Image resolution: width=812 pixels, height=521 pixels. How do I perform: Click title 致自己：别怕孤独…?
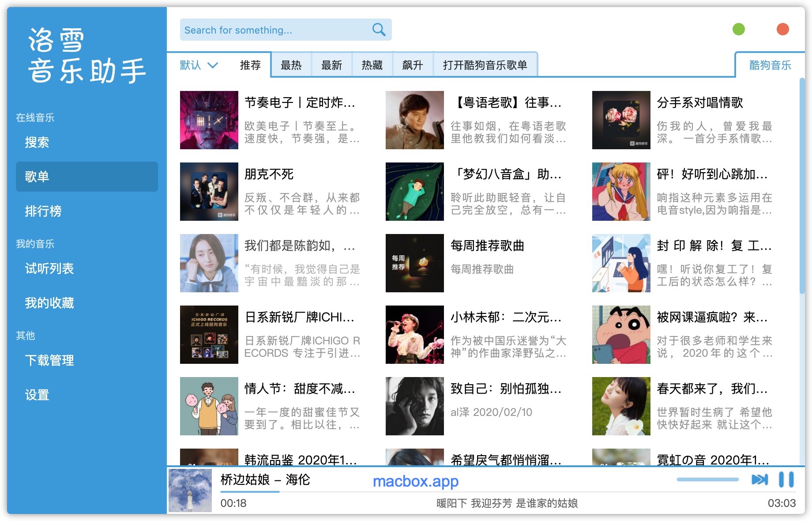[x=506, y=389]
